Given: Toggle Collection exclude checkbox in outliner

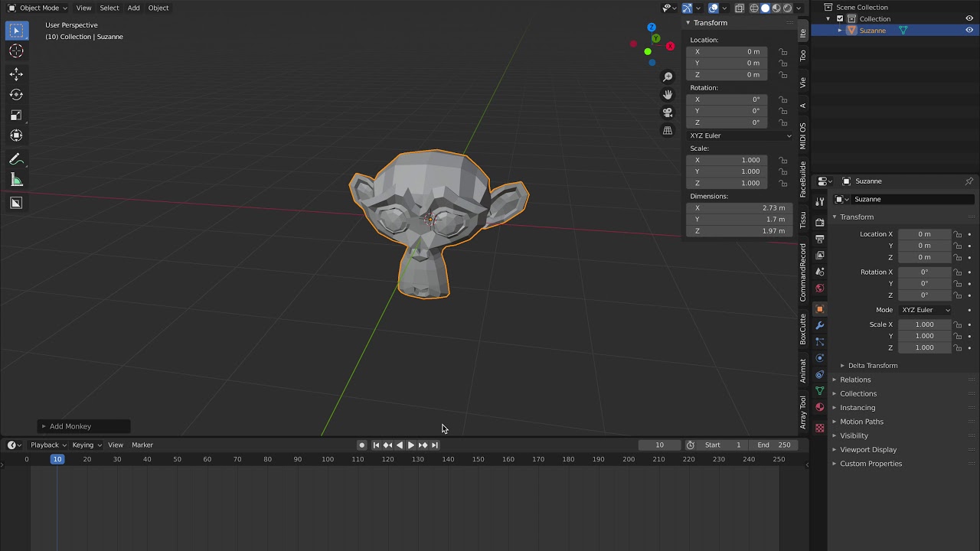Looking at the screenshot, I should 840,18.
